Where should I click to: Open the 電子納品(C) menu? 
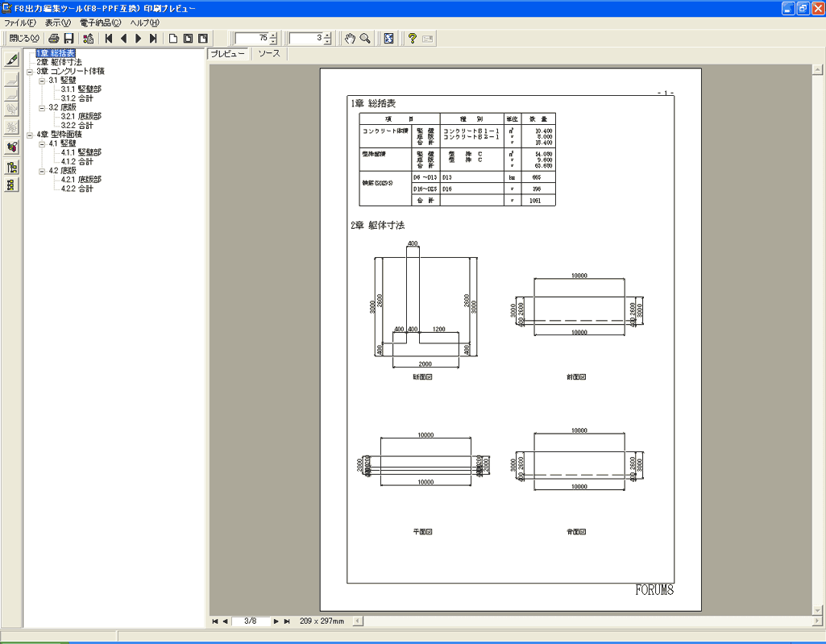[100, 23]
